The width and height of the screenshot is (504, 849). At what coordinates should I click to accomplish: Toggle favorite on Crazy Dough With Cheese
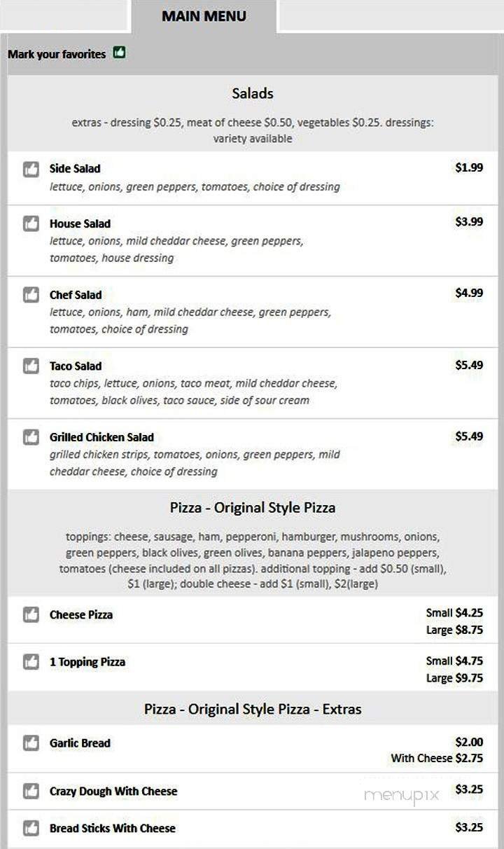tap(30, 792)
